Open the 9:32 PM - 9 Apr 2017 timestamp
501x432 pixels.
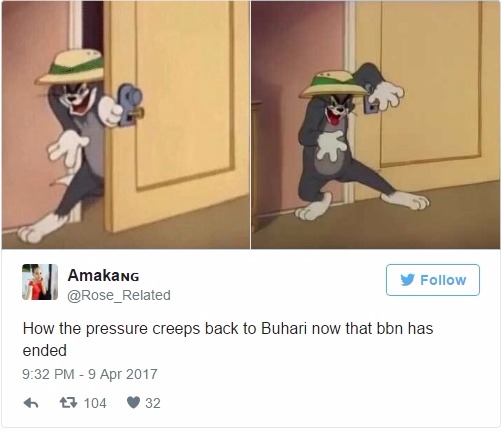coord(90,374)
